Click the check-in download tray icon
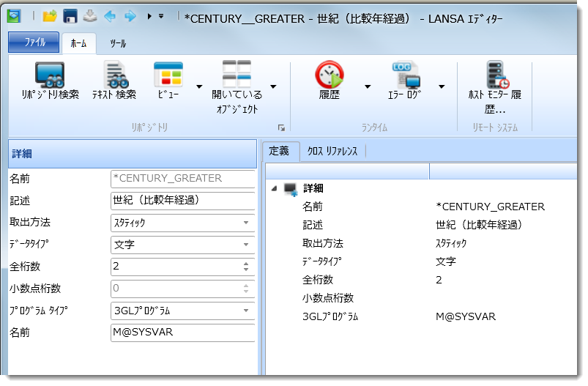This screenshot has height=386, width=588. pyautogui.click(x=90, y=16)
